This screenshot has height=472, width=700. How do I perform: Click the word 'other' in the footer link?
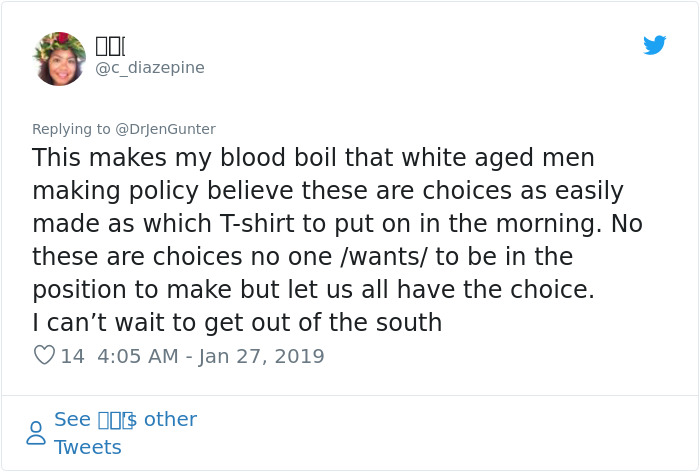[170, 419]
